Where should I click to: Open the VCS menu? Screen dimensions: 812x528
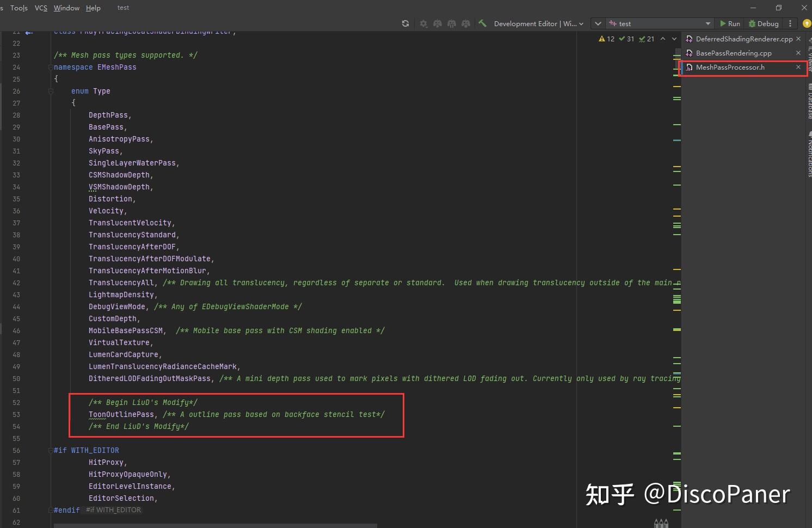tap(41, 8)
